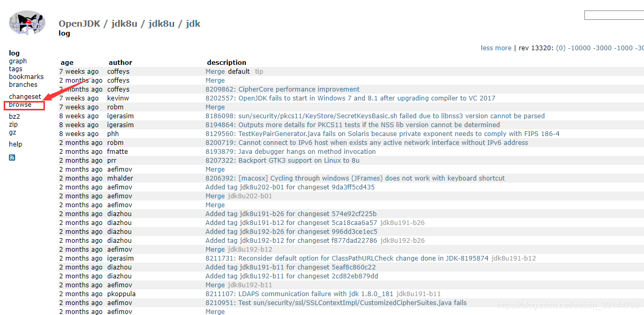The image size is (644, 315).
Task: Open 8129560 TestKeyPairGenerator changeset
Action: pyautogui.click(x=383, y=134)
